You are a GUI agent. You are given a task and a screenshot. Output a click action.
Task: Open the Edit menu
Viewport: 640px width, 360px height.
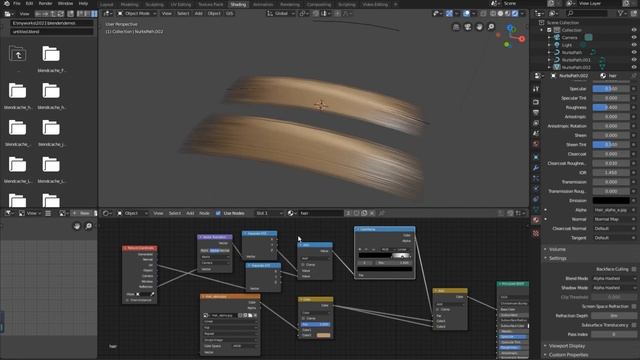tap(29, 3)
